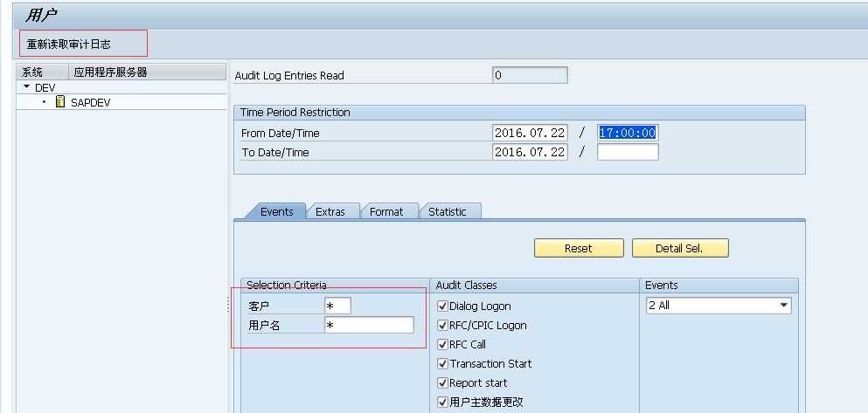This screenshot has width=868, height=413.
Task: Collapse the DEV tree node
Action: (x=26, y=86)
